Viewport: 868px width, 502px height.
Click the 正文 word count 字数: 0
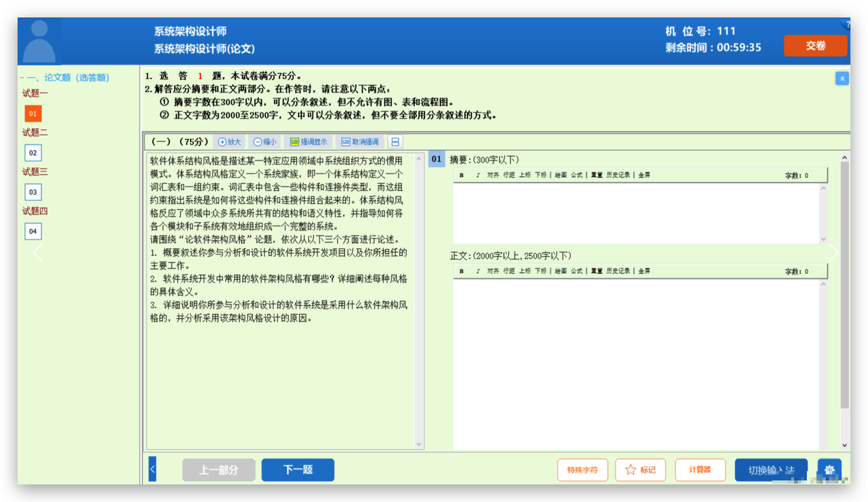pos(796,271)
